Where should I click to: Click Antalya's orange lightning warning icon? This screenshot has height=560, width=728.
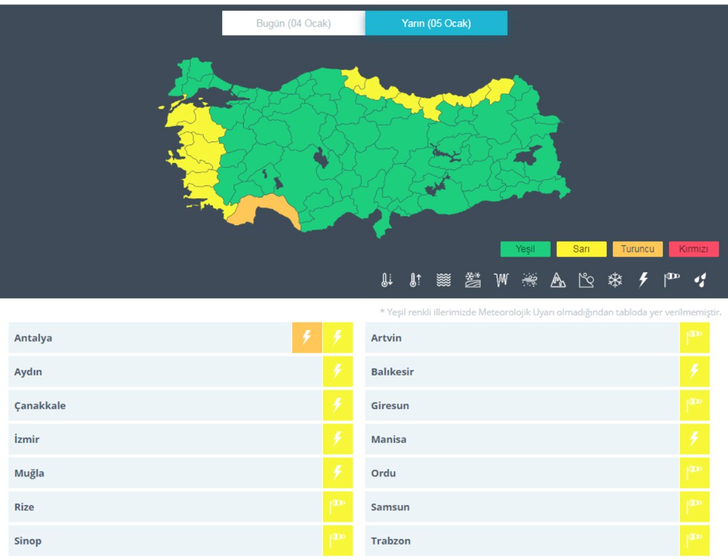(307, 338)
